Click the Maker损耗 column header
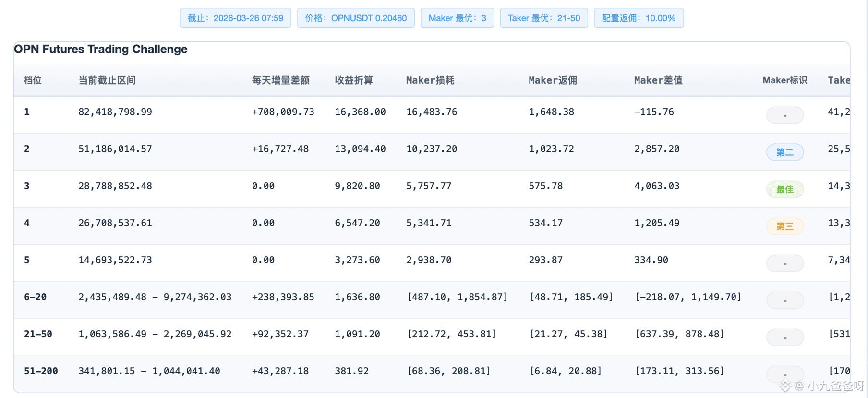 click(x=430, y=80)
